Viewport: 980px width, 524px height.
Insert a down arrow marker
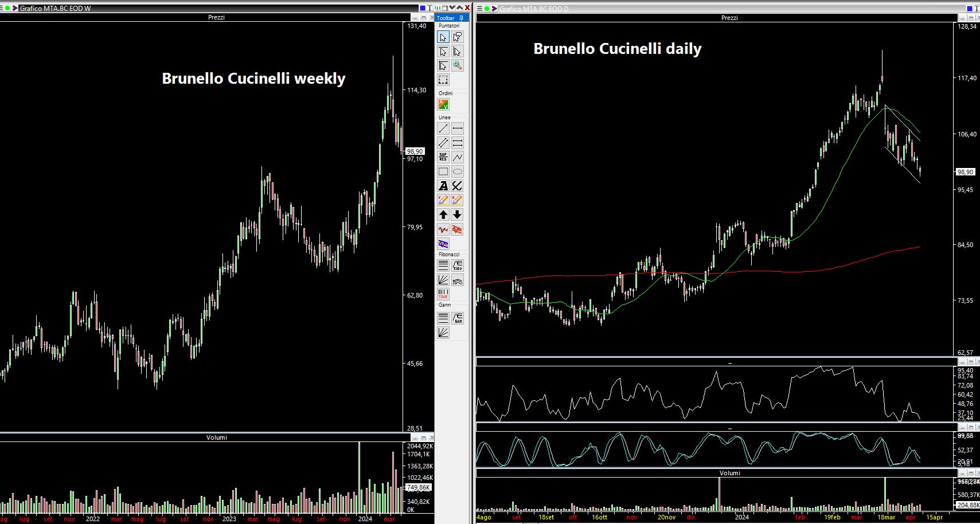click(x=458, y=214)
